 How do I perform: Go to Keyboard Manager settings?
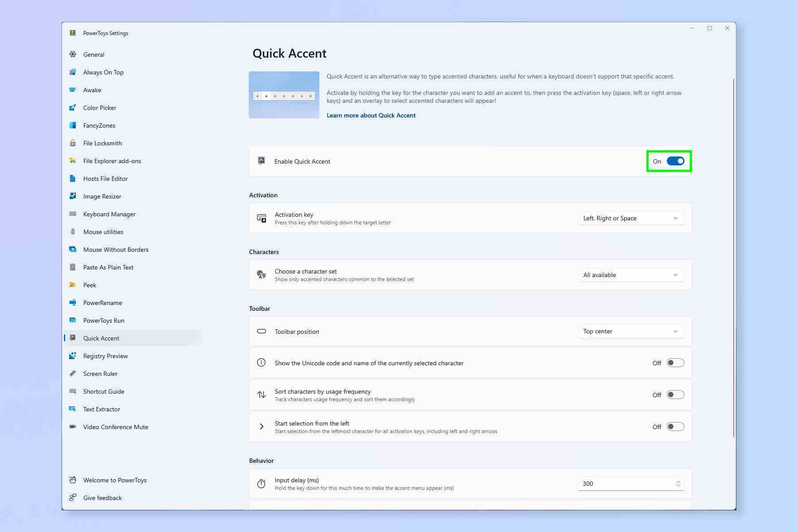pyautogui.click(x=133, y=214)
